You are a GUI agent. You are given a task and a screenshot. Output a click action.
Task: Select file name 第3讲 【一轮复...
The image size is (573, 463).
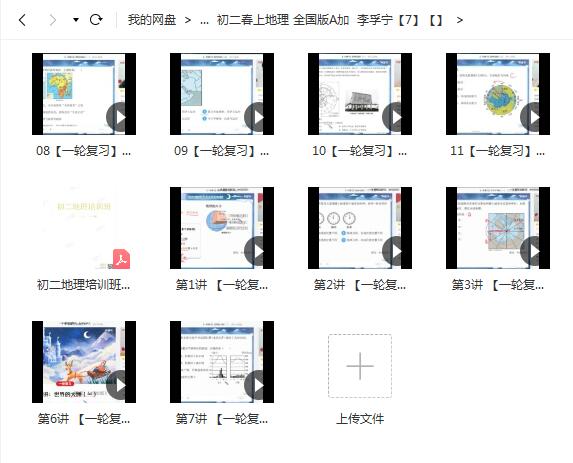[498, 285]
